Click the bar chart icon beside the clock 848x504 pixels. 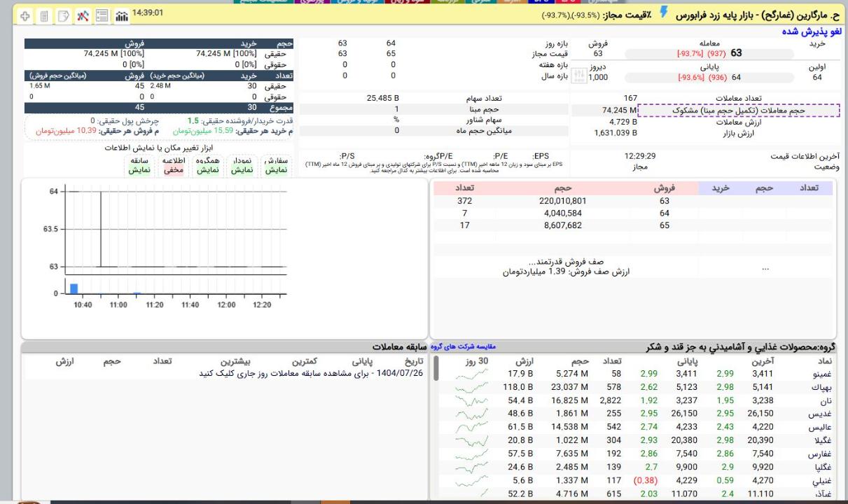coord(120,15)
